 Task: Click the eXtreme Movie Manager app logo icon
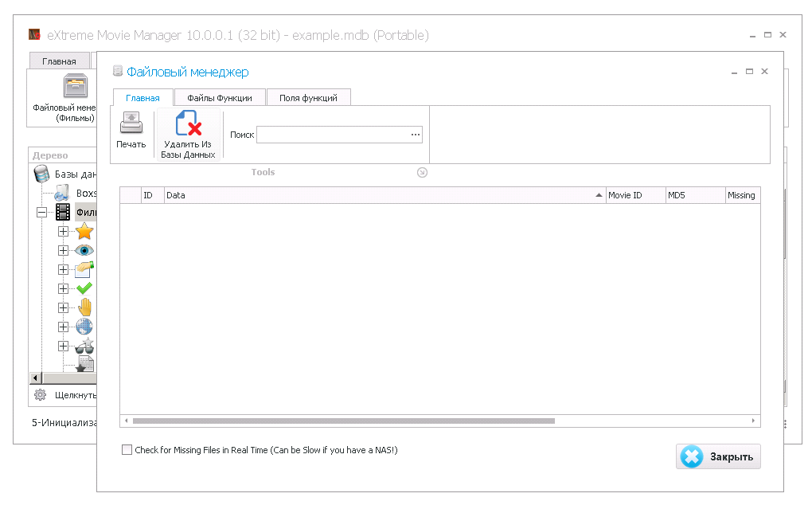34,35
